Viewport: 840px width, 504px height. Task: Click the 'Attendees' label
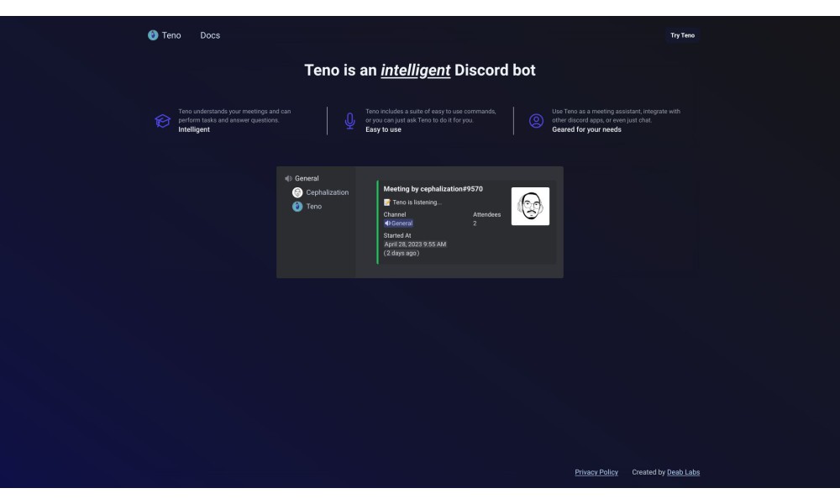pyautogui.click(x=486, y=215)
